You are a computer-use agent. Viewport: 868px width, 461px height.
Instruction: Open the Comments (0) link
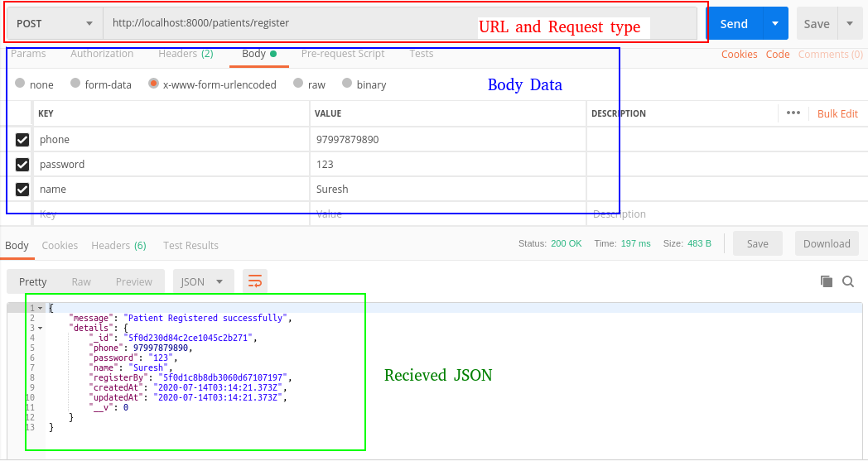point(831,55)
